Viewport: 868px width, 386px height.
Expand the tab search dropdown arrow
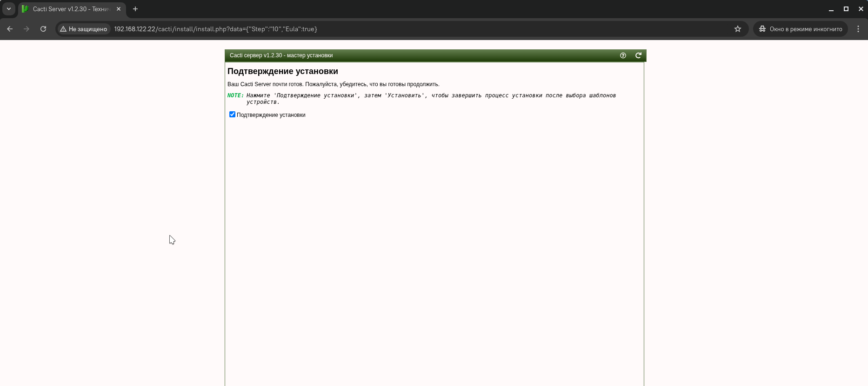point(8,9)
